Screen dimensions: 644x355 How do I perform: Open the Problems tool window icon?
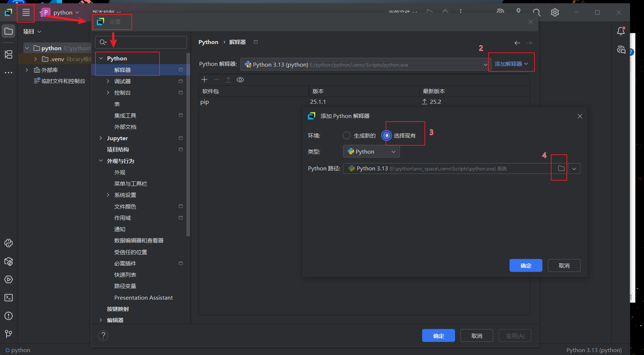[8, 316]
